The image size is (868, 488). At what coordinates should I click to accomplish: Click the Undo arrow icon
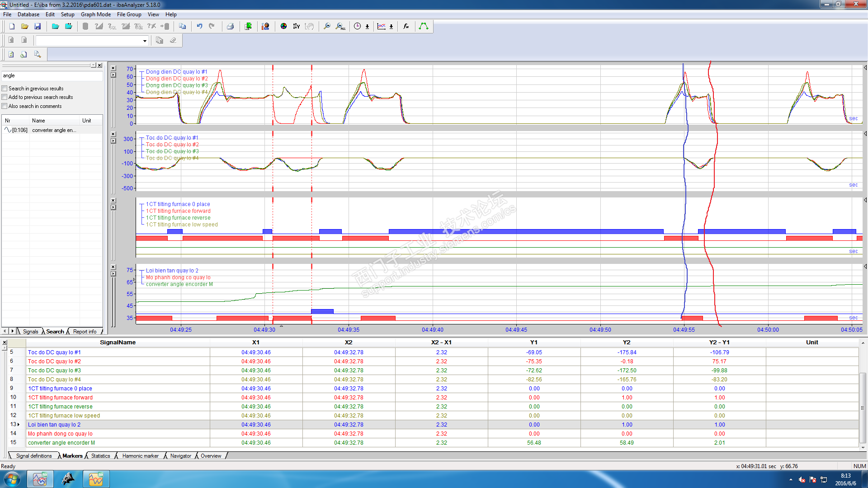click(199, 27)
